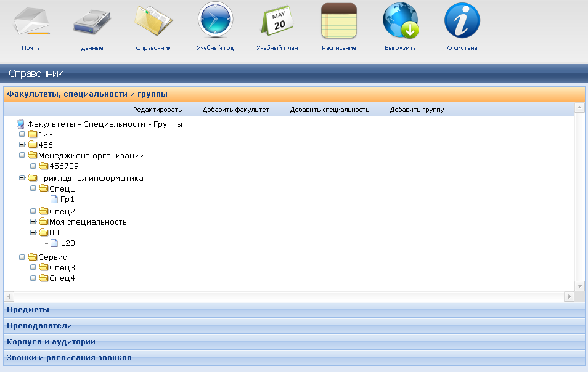Open the Звонки и расписания звонков section
The width and height of the screenshot is (588, 372).
click(294, 358)
